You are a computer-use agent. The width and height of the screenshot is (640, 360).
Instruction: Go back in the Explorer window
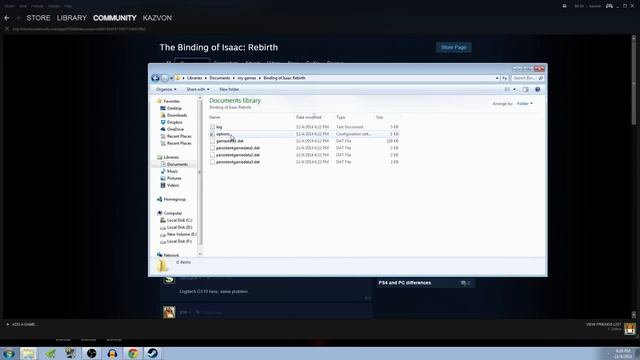(155, 78)
